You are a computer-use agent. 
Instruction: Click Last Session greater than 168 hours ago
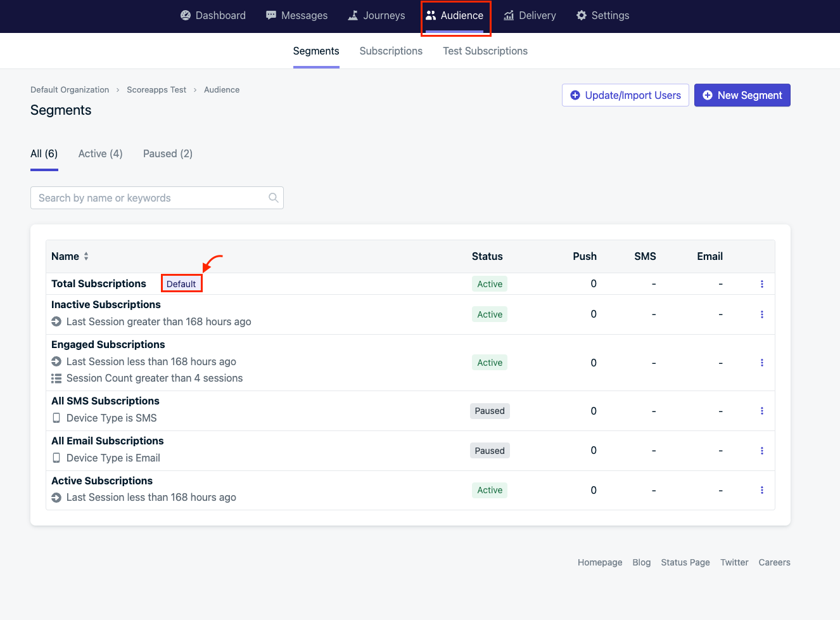159,321
